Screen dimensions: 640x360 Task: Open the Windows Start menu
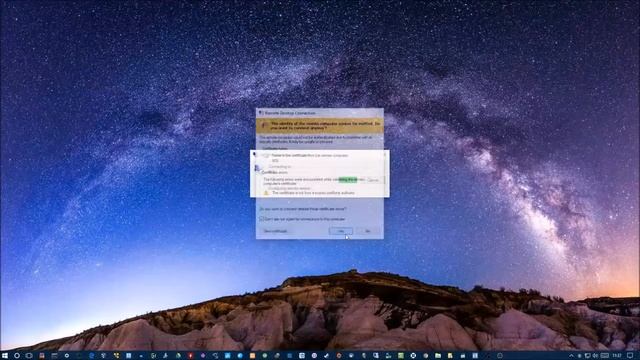point(5,356)
